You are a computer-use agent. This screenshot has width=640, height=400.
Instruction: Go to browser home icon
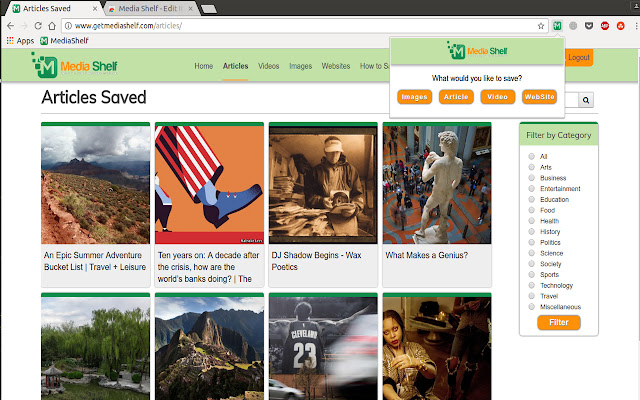point(52,26)
